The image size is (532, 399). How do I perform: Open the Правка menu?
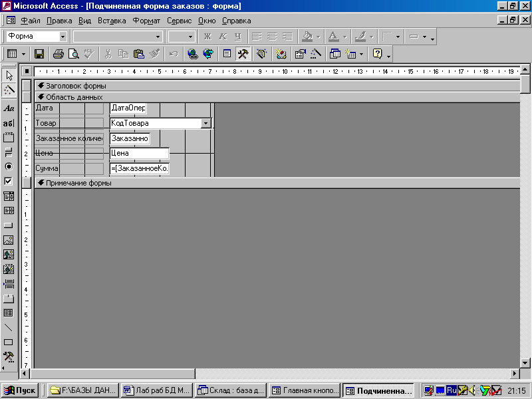pyautogui.click(x=59, y=21)
